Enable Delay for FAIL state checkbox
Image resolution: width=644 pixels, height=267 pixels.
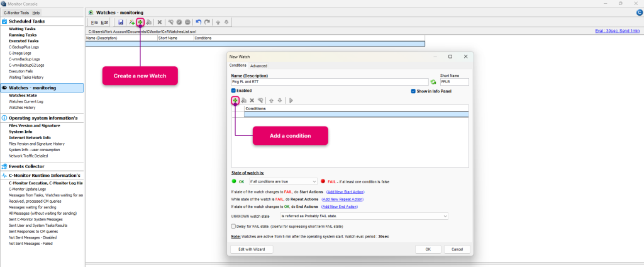pyautogui.click(x=233, y=226)
